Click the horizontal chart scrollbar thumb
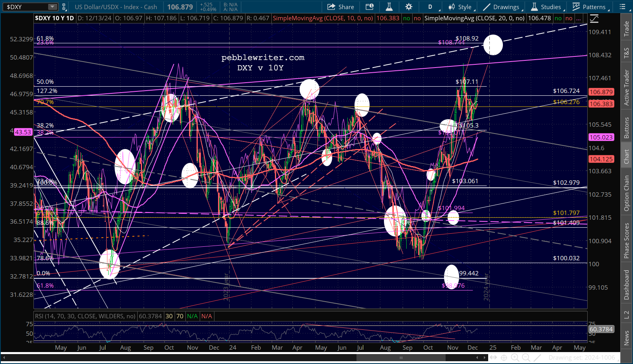This screenshot has width=633, height=364. pyautogui.click(x=400, y=357)
